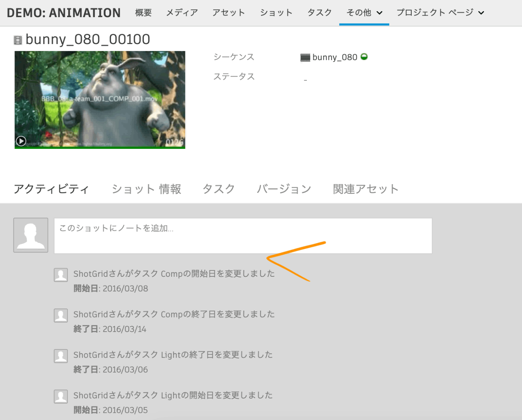Open the bunny_080 sequence link
Screen dimensions: 522x420
[x=335, y=57]
